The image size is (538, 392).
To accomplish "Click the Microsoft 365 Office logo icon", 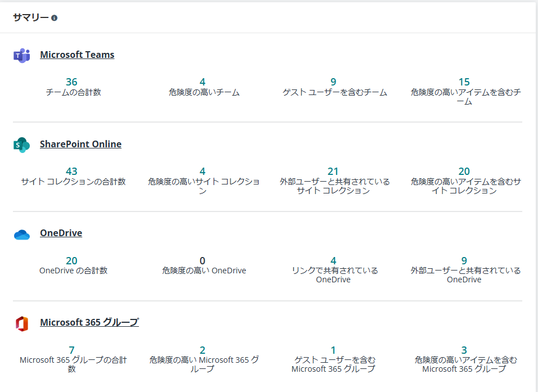I will [21, 324].
